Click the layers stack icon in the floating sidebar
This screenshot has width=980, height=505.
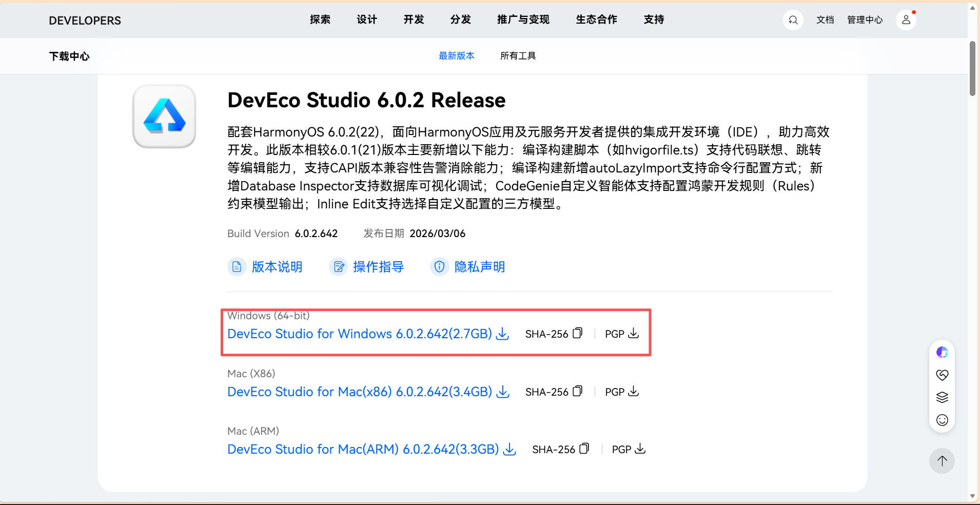pos(942,398)
